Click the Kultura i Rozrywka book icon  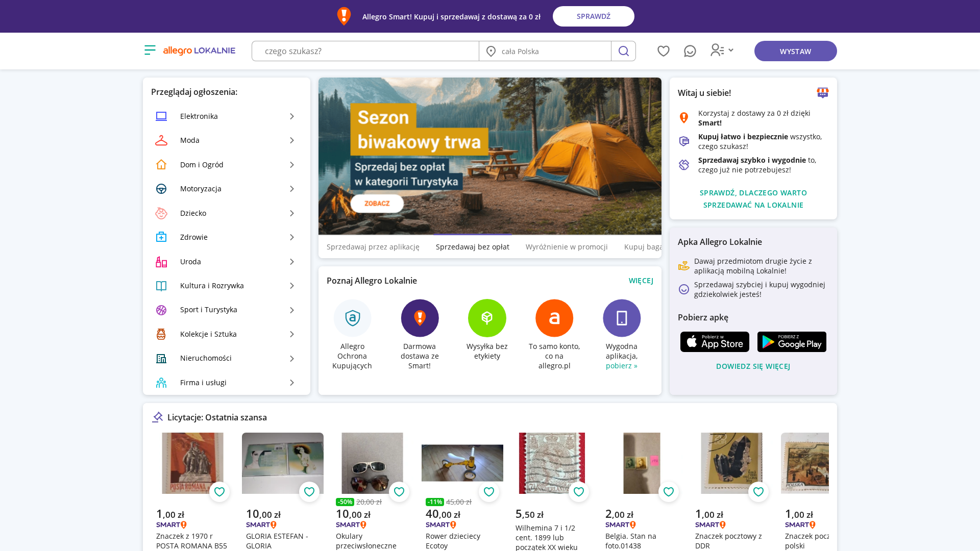161,286
